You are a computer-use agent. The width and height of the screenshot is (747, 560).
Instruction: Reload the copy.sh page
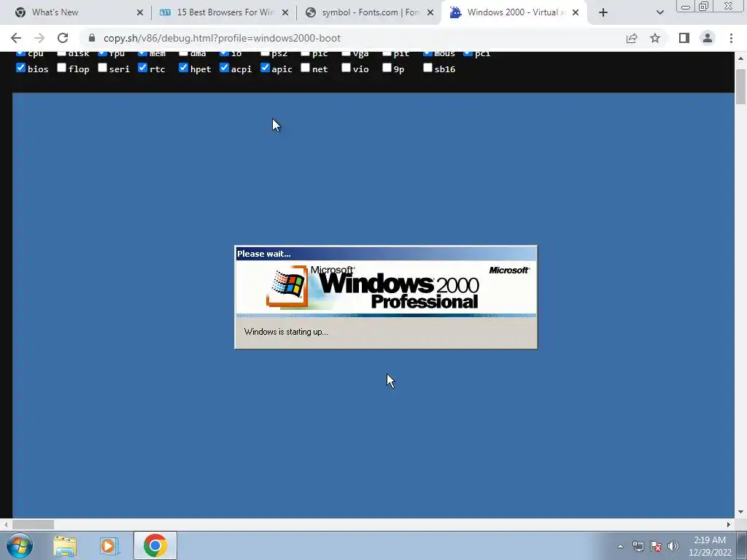63,38
